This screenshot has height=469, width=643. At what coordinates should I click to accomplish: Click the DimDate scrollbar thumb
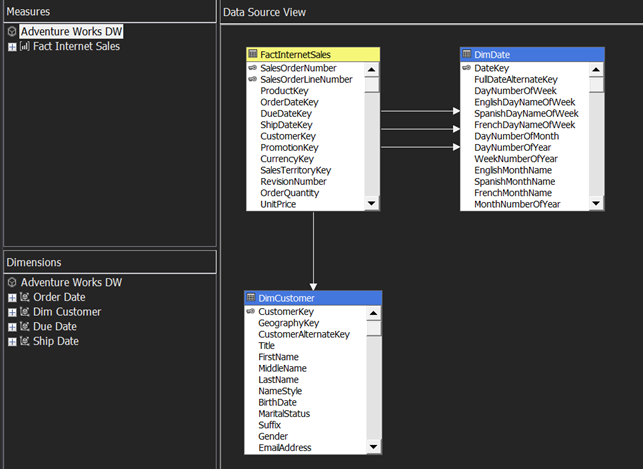(x=596, y=85)
